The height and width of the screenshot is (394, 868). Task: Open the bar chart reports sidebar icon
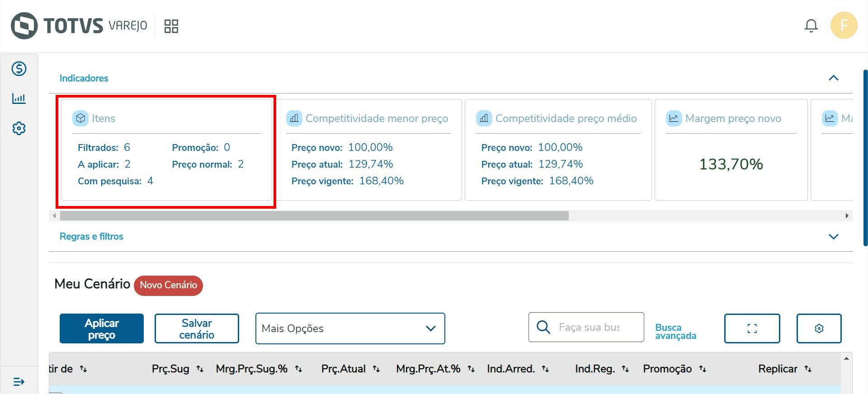click(x=19, y=98)
